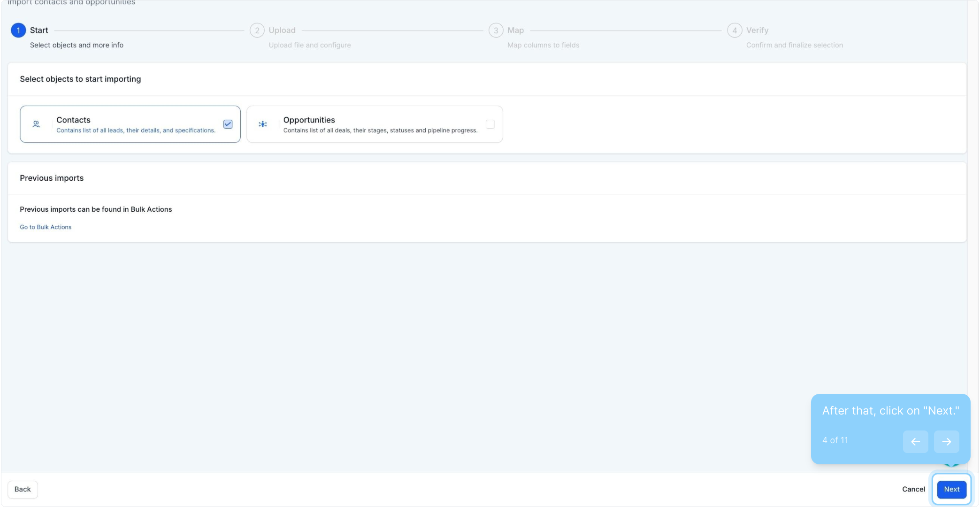Click the step 3 Map circle

coord(496,31)
